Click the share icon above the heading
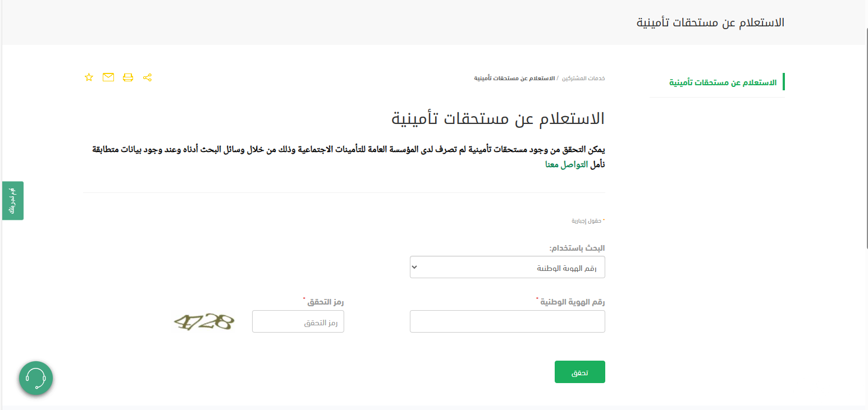 click(147, 77)
